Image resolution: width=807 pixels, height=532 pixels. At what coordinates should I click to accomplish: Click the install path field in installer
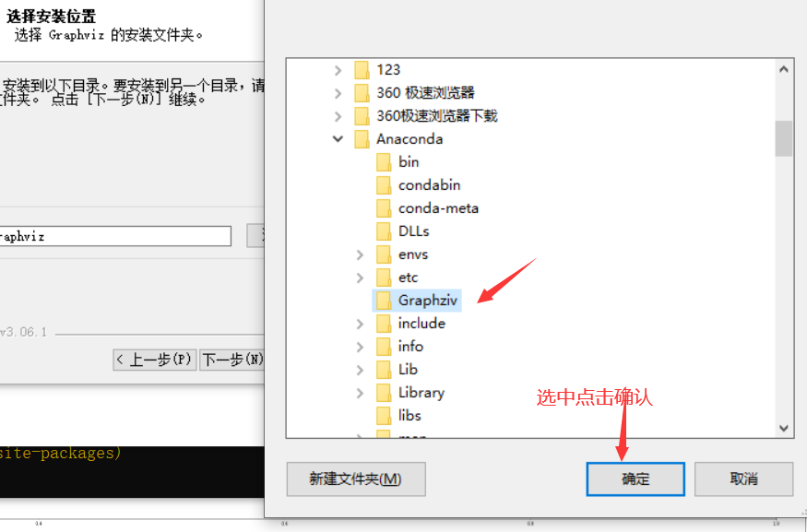point(115,236)
